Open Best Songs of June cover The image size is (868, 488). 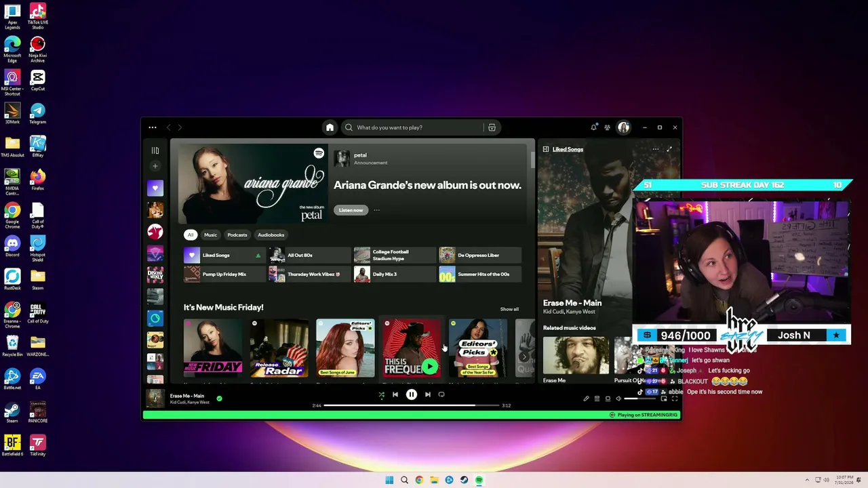tap(345, 348)
